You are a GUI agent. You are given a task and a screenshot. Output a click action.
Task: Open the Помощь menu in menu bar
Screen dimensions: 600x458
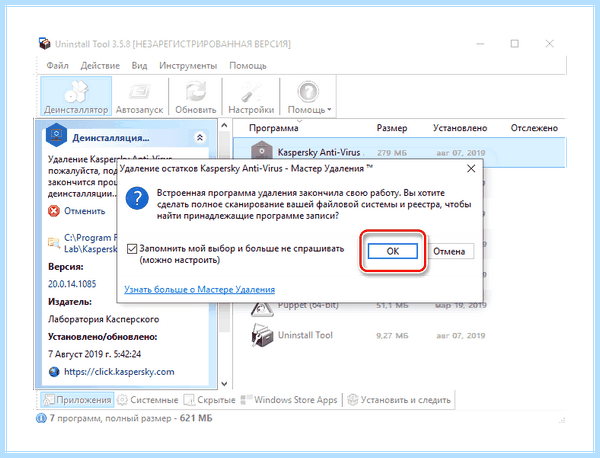click(x=248, y=66)
